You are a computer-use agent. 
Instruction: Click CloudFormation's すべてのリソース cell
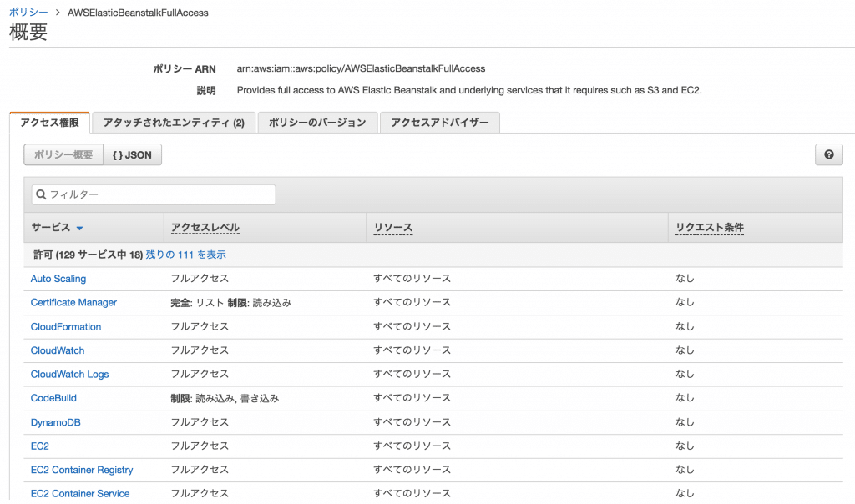click(412, 326)
